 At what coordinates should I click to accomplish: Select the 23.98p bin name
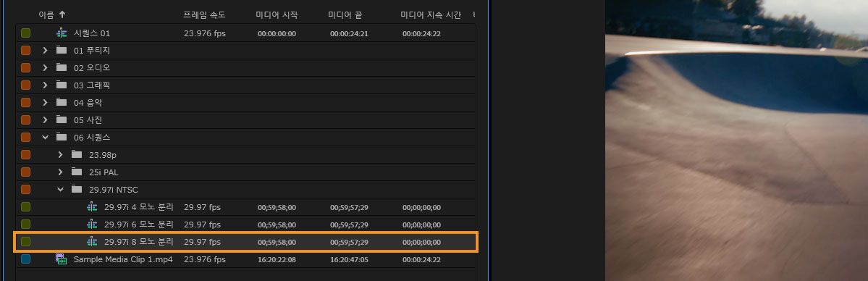click(102, 155)
